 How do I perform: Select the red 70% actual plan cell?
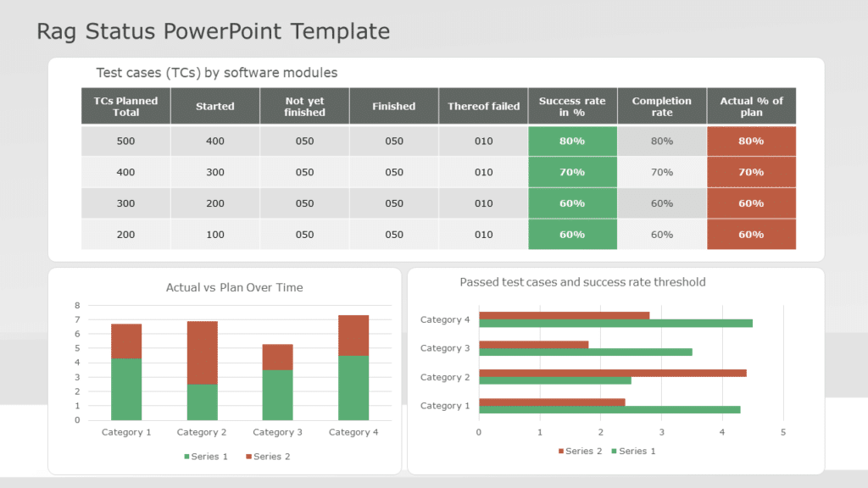coord(751,172)
